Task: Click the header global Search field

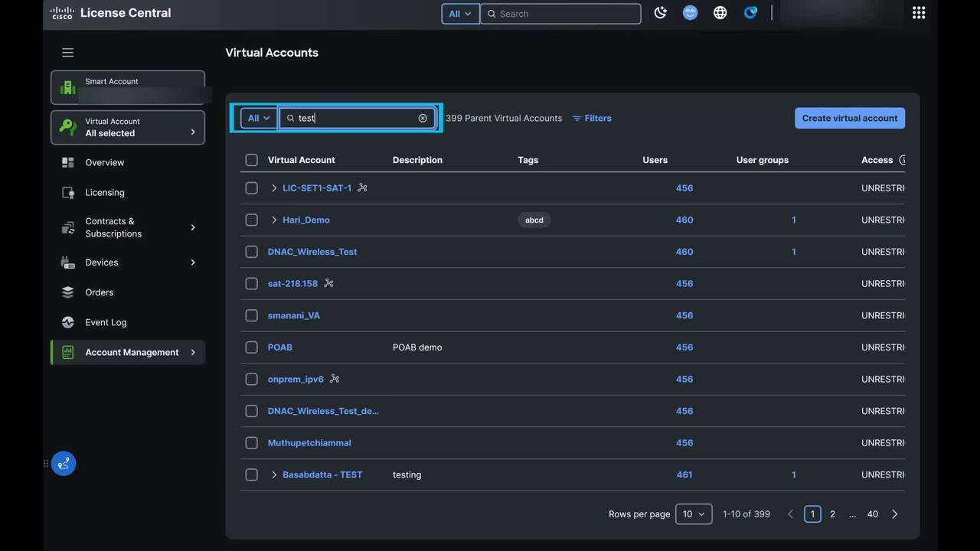Action: click(x=560, y=14)
